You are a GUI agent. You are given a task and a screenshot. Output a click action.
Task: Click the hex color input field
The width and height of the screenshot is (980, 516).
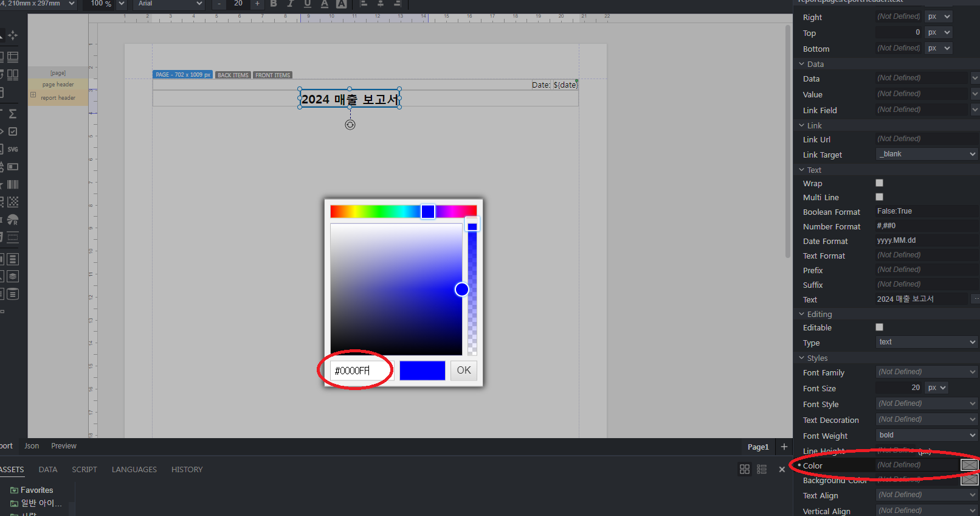pos(362,370)
